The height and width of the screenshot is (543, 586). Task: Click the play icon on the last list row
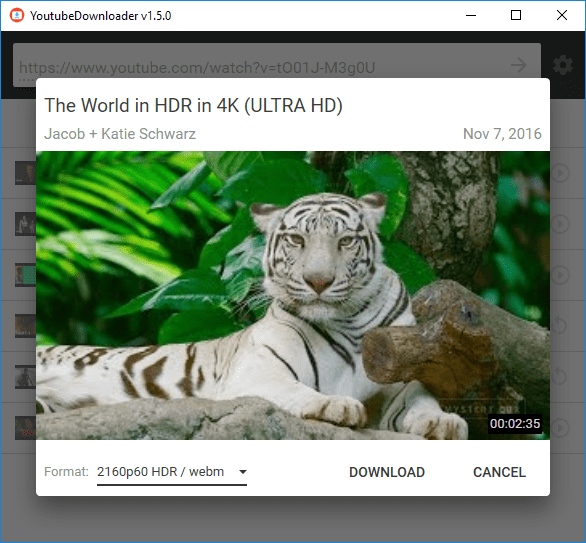pos(560,427)
